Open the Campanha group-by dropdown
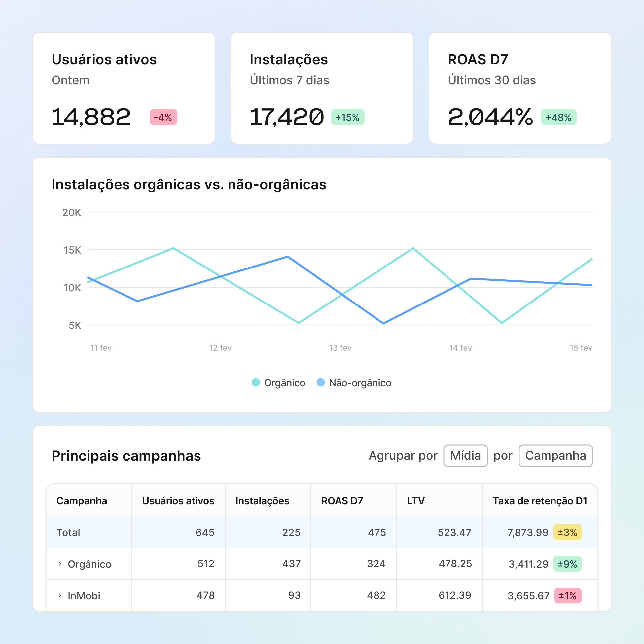The height and width of the screenshot is (644, 644). [x=555, y=456]
